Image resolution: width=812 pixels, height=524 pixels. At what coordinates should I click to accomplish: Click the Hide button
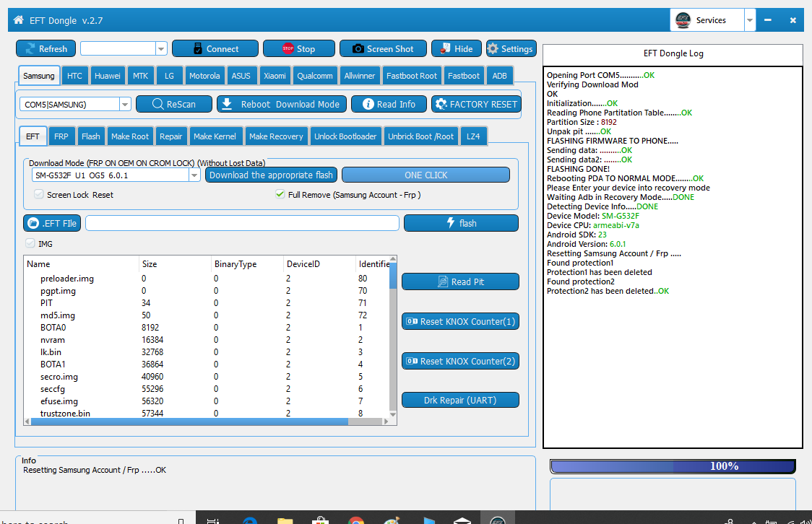click(x=457, y=48)
